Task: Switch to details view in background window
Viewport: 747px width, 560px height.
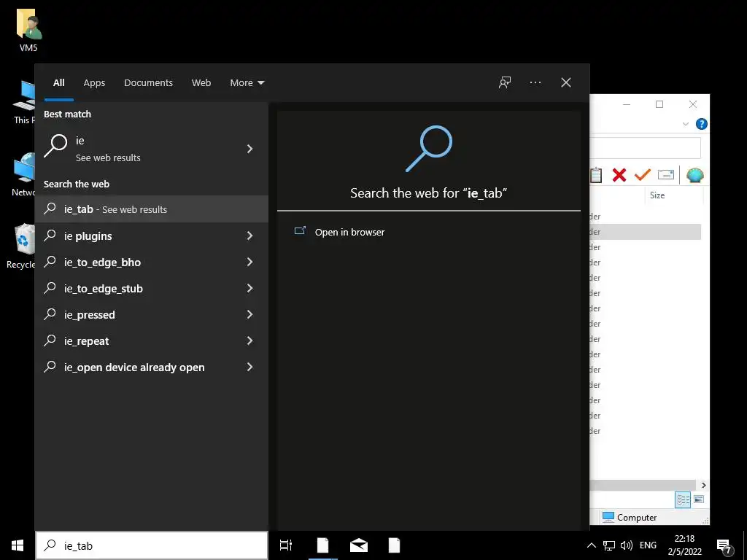Action: [x=683, y=499]
